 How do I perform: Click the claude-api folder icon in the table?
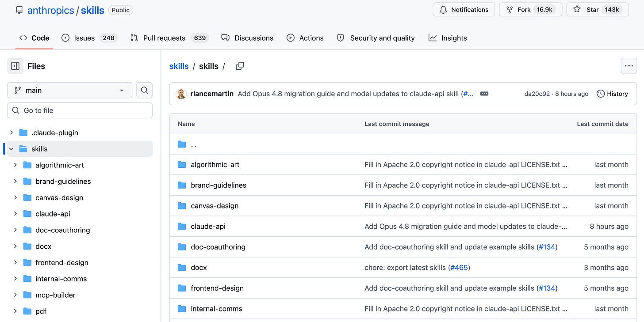click(182, 226)
